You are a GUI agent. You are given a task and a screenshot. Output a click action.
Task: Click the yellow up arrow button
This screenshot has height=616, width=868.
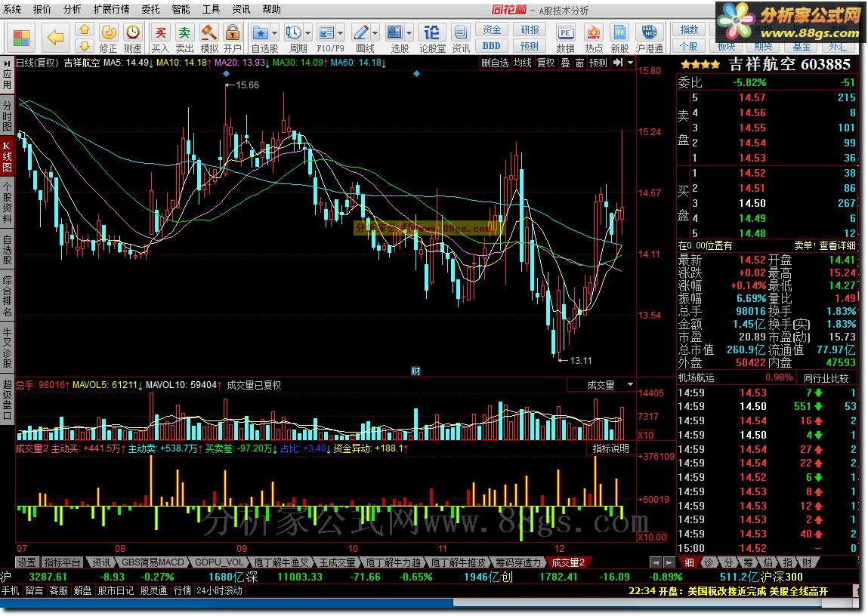click(84, 29)
